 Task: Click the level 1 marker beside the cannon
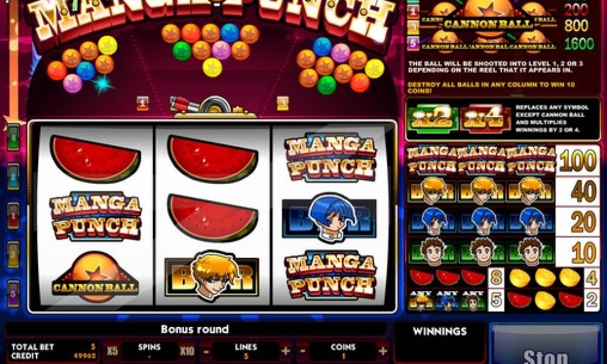[x=143, y=103]
